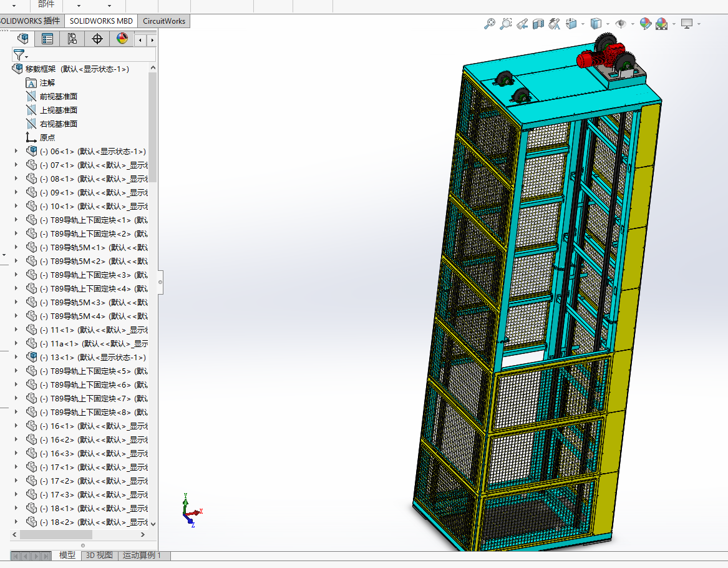Click the Hide/Show Items eye icon
728x568 pixels.
click(620, 24)
